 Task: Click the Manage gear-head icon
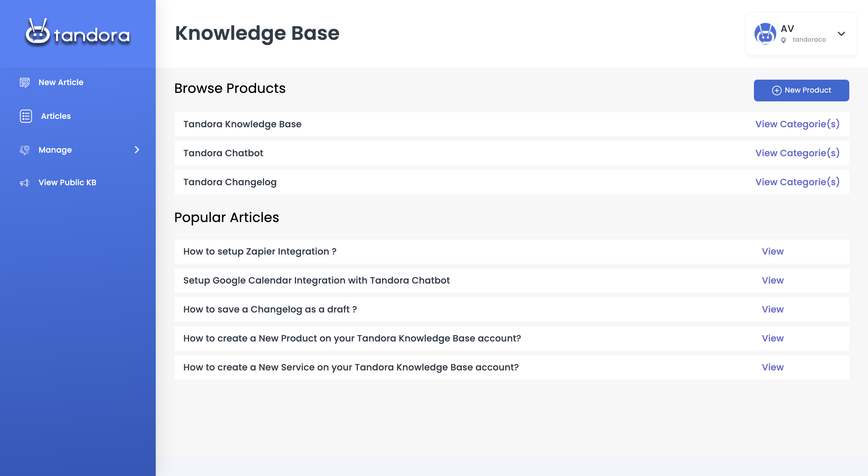click(x=25, y=150)
